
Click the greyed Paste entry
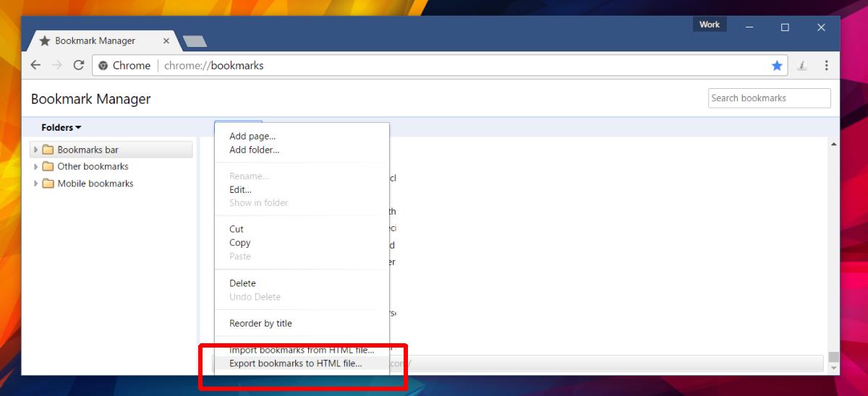240,257
